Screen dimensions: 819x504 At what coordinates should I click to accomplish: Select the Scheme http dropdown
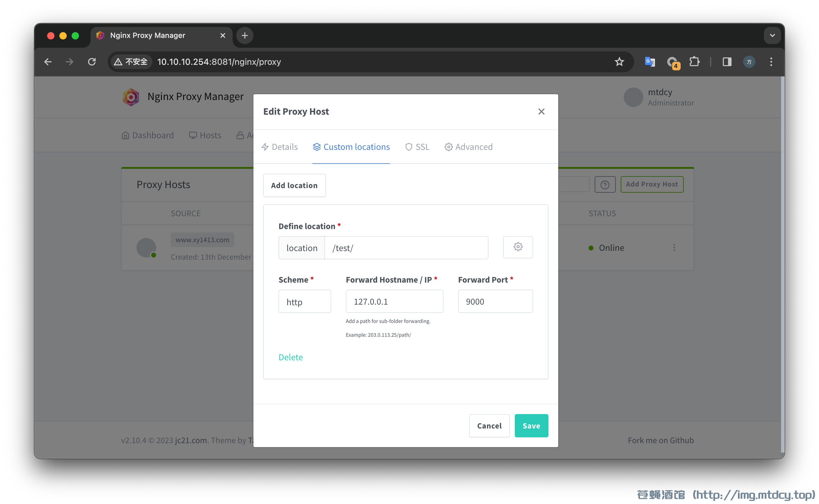pyautogui.click(x=304, y=301)
